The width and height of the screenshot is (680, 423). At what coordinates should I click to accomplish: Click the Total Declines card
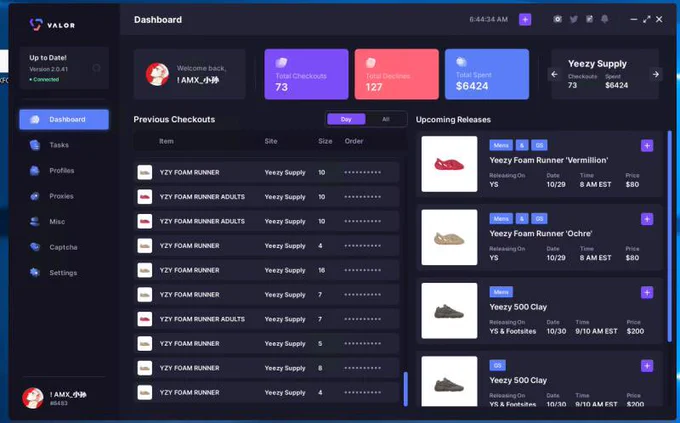pos(396,74)
